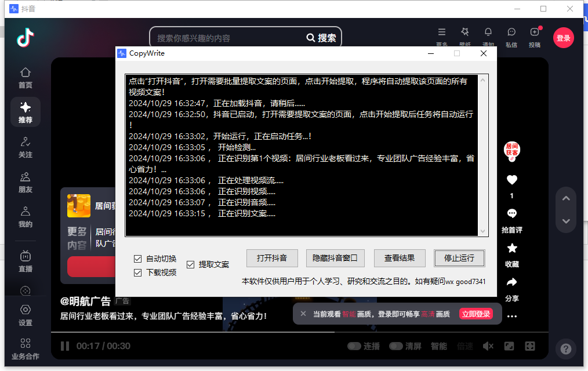Open the author avatar beside the video
Viewport: 588px width, 371px height.
(x=512, y=150)
